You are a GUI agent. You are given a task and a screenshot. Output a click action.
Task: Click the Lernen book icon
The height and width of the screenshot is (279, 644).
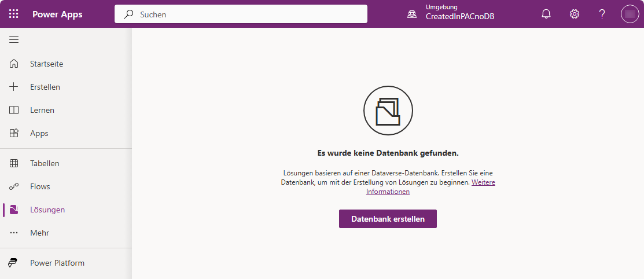pos(14,110)
